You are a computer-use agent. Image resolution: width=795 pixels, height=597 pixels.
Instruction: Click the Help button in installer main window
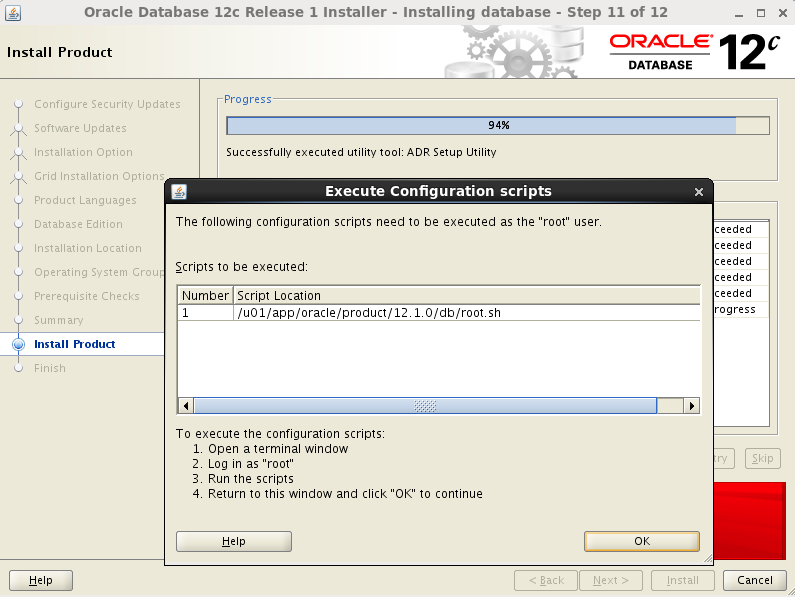pos(41,580)
